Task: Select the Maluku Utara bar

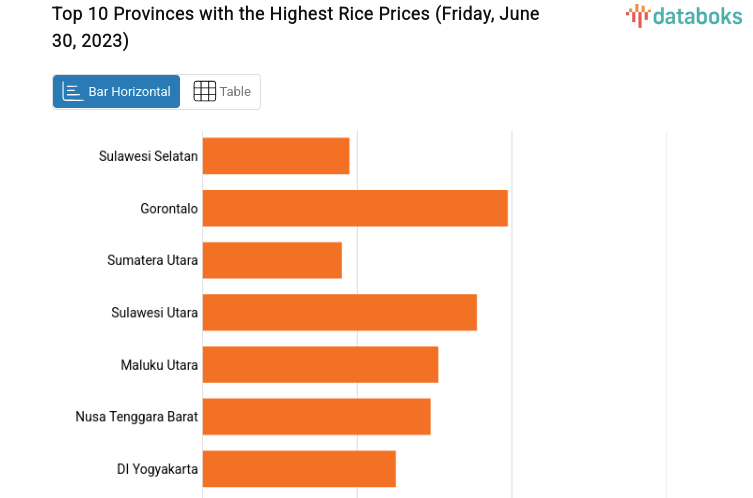Action: pyautogui.click(x=320, y=364)
